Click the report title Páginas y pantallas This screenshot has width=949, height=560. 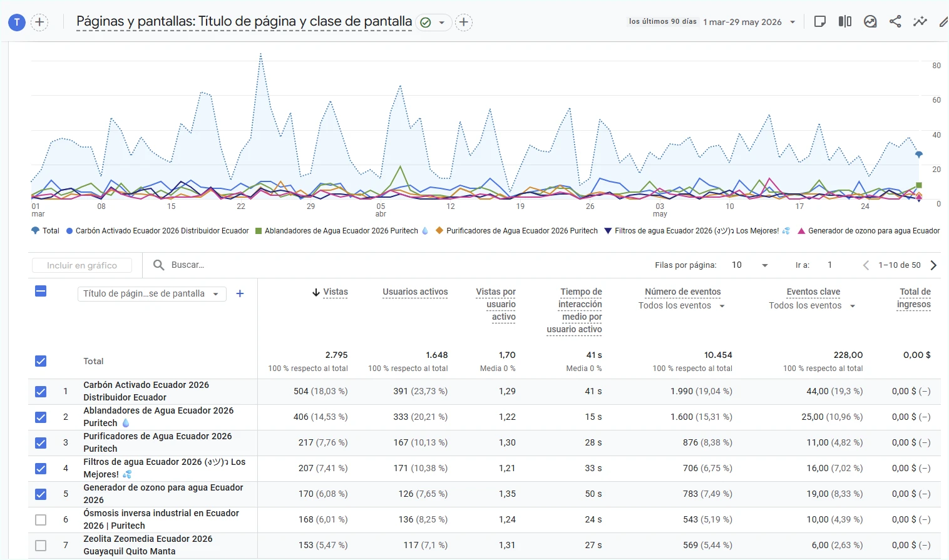point(244,21)
